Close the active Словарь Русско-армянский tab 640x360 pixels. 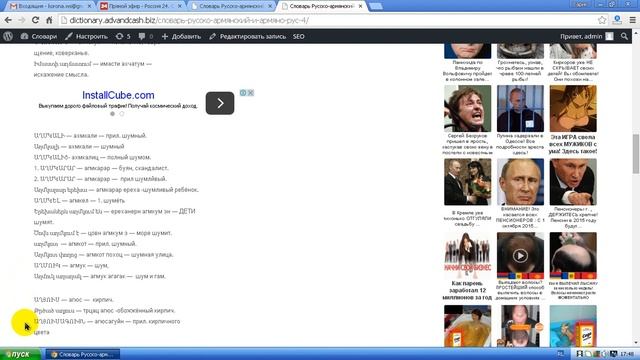click(360, 6)
